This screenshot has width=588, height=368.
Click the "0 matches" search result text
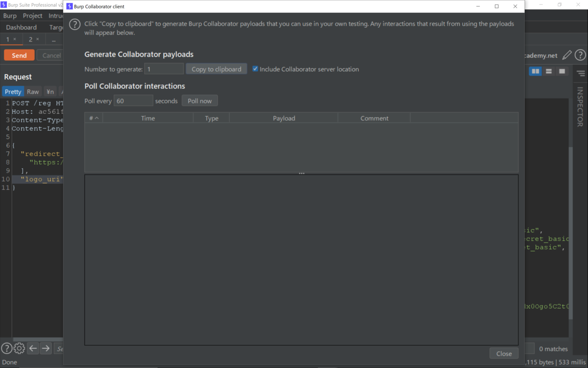pos(553,349)
